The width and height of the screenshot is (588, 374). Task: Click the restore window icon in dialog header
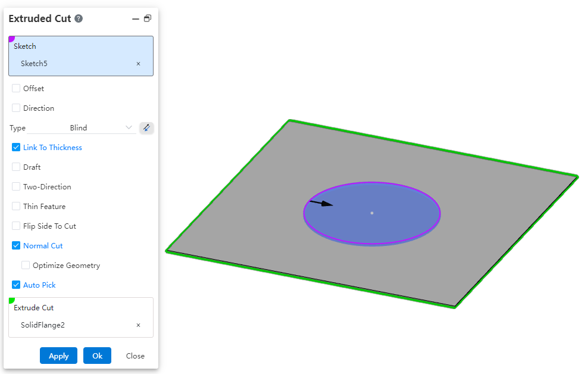148,18
